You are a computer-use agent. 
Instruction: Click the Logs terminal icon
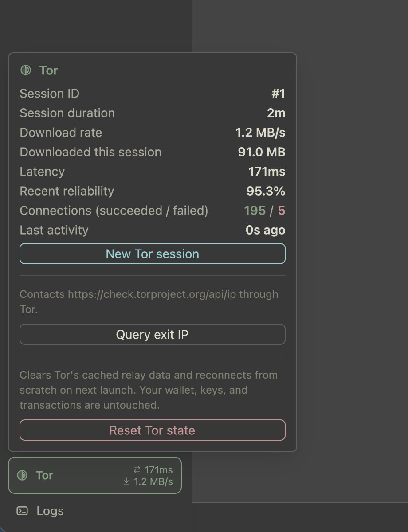22,511
